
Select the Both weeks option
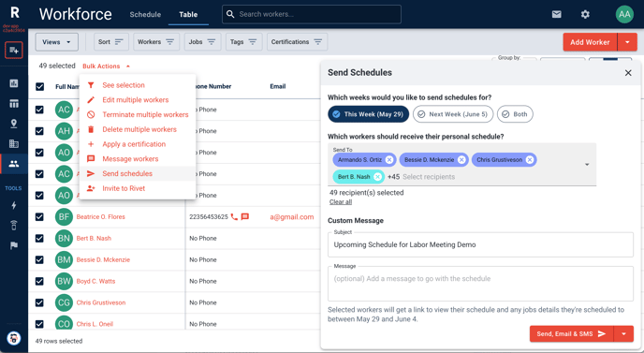(x=515, y=114)
